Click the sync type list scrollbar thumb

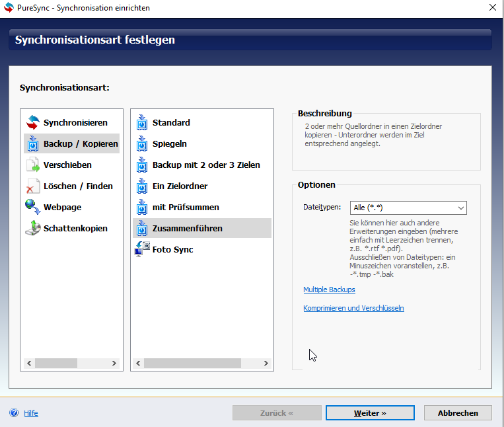point(56,363)
